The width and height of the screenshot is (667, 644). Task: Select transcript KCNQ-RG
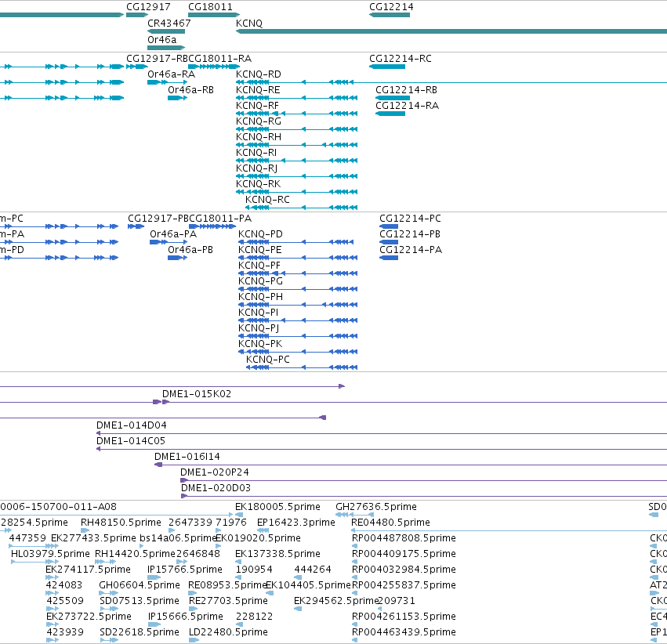click(x=296, y=129)
